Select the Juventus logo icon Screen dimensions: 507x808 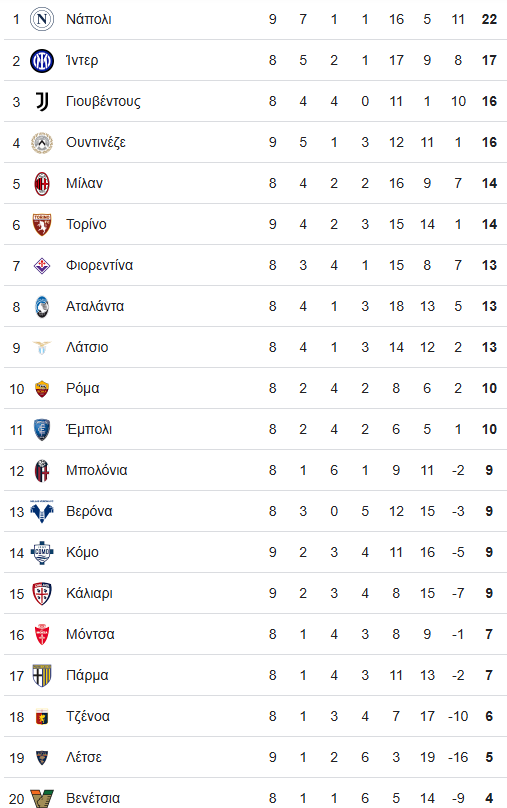coord(42,102)
